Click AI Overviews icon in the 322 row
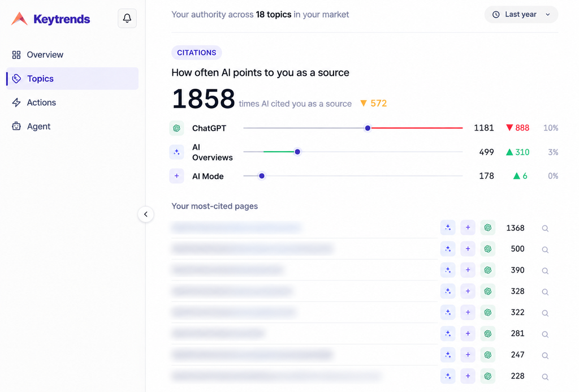This screenshot has width=579, height=392. tap(448, 312)
